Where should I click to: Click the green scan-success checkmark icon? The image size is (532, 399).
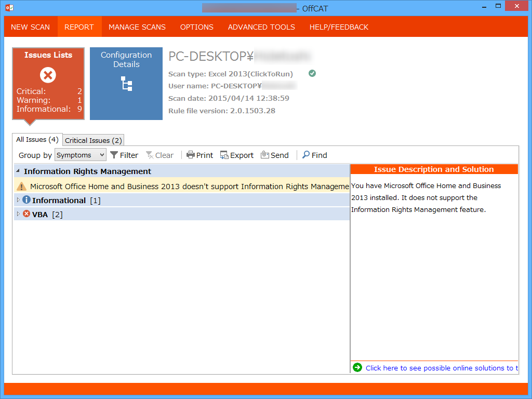tap(312, 73)
